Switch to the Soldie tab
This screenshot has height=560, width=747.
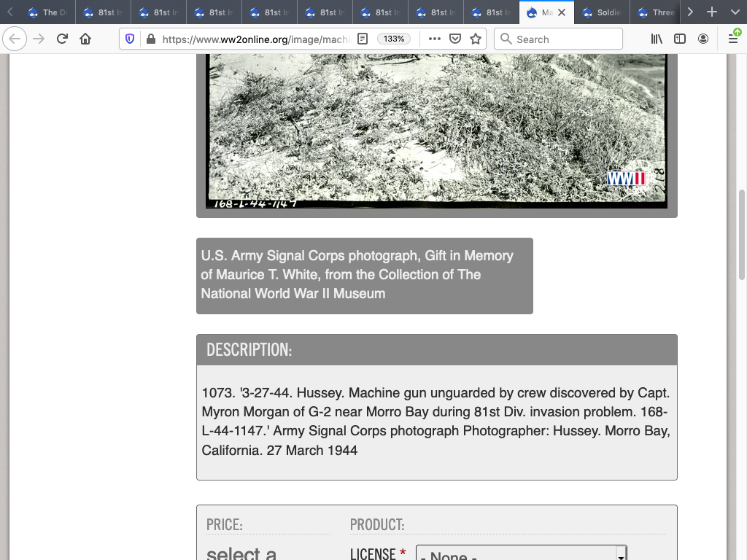(x=602, y=12)
